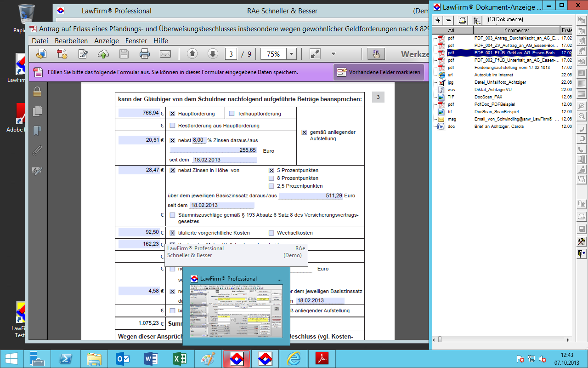Select PDF_003_Antrag_DurchsNacht document row
The image size is (588, 368).
pos(502,38)
